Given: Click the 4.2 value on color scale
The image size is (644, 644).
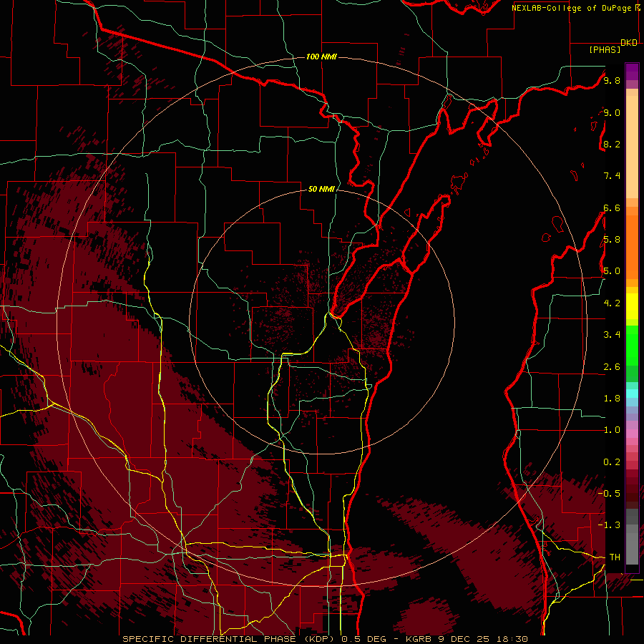Looking at the screenshot, I should (612, 303).
